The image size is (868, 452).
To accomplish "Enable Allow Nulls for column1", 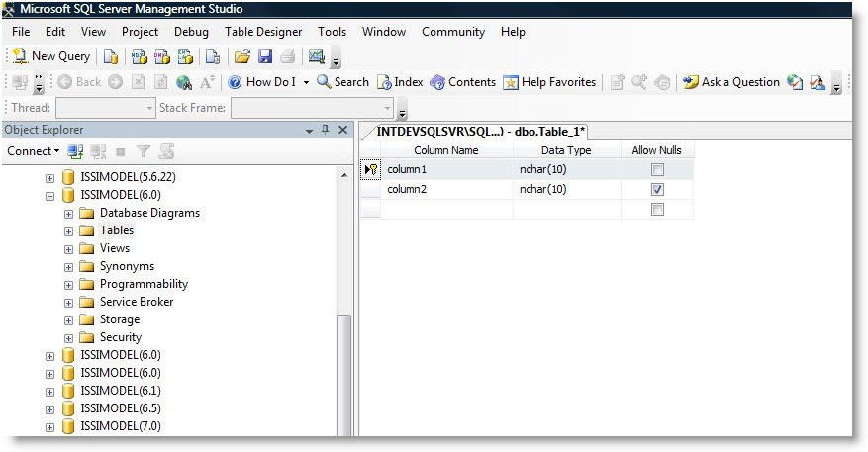I will tap(657, 170).
